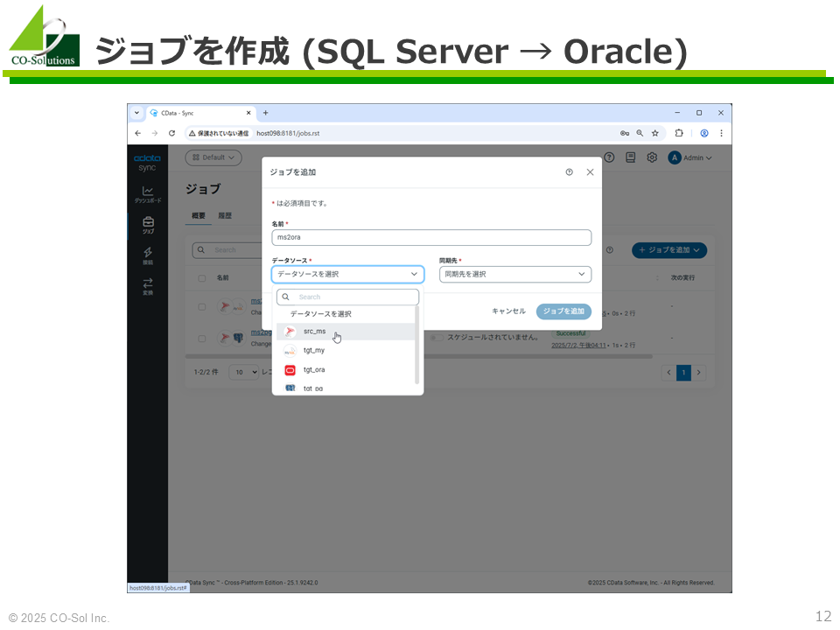840x630 pixels.
Task: Click the browser profile icon
Action: click(704, 133)
